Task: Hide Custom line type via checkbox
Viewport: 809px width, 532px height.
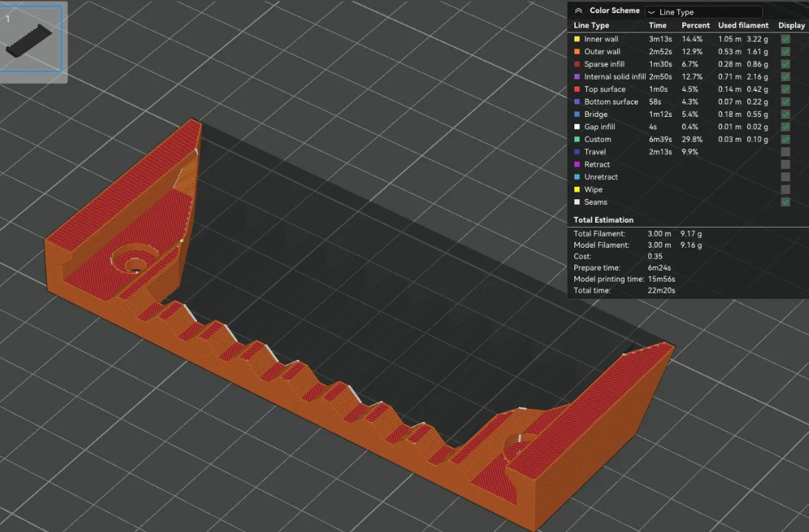Action: coord(785,139)
